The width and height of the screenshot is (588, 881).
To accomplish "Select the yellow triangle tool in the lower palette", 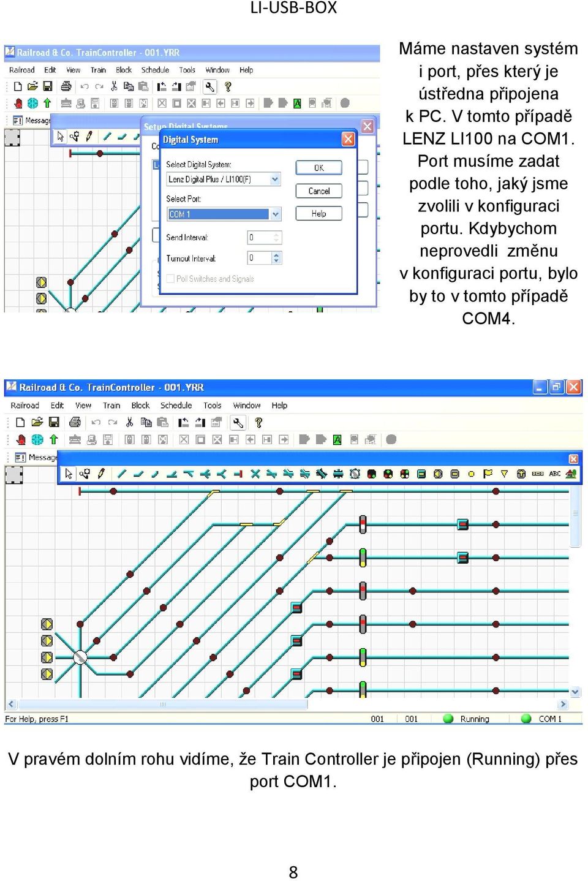I will pos(504,474).
